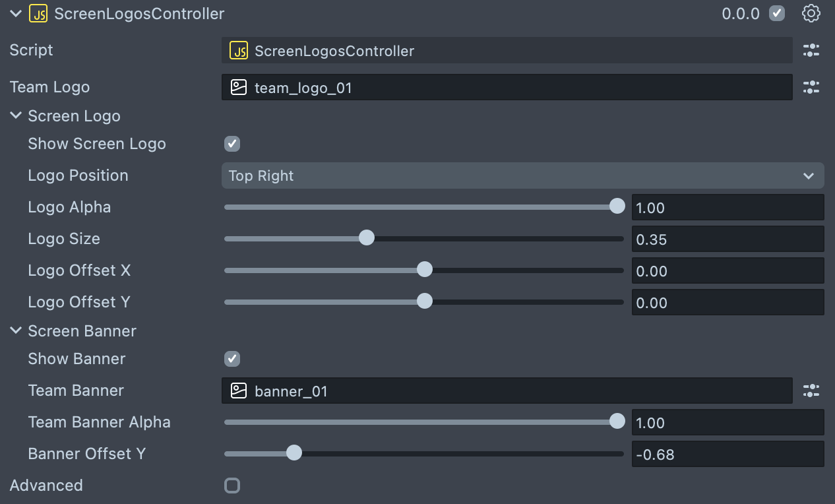Collapse the ScreenLogosController component header
The width and height of the screenshot is (835, 504).
16,13
